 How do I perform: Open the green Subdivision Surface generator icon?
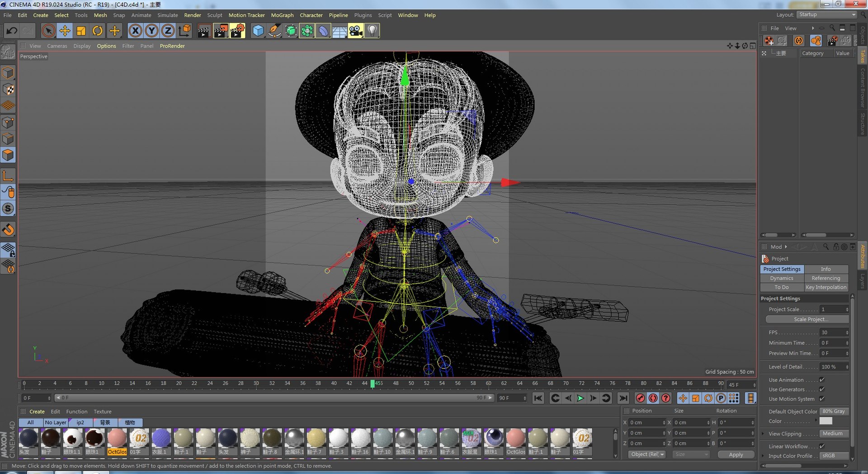click(x=291, y=31)
